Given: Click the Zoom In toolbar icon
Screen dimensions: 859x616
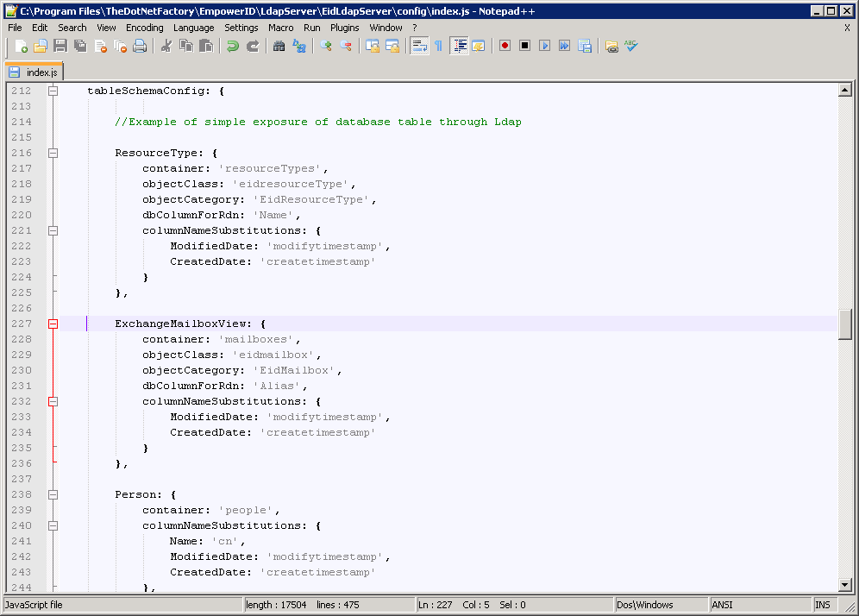Looking at the screenshot, I should point(326,46).
